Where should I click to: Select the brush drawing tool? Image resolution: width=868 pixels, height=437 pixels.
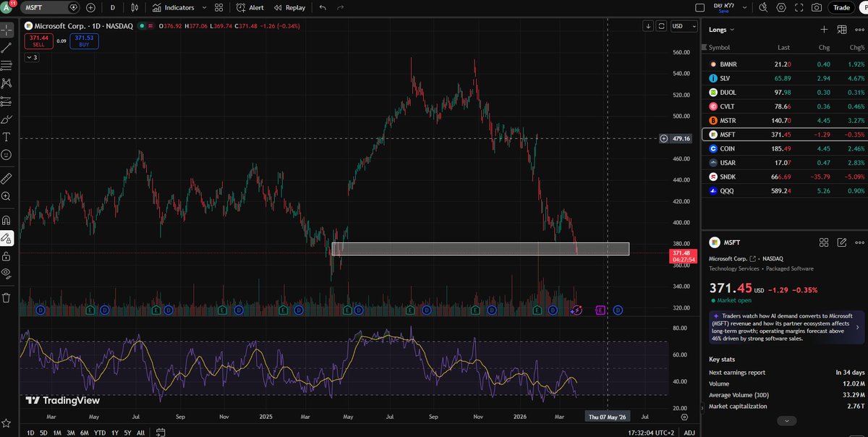7,119
